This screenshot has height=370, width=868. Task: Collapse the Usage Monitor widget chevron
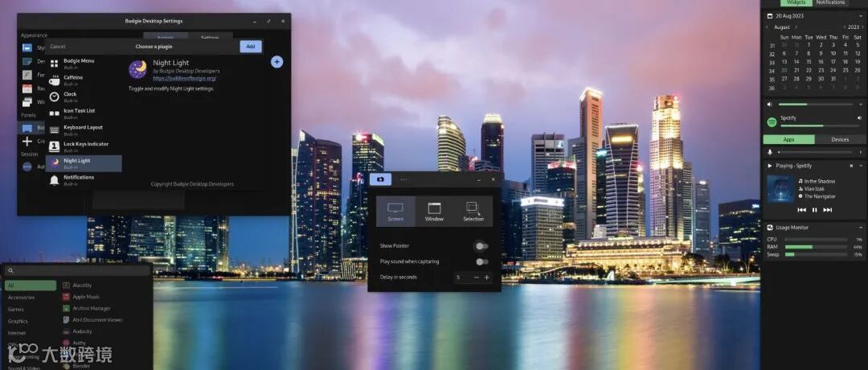[861, 228]
